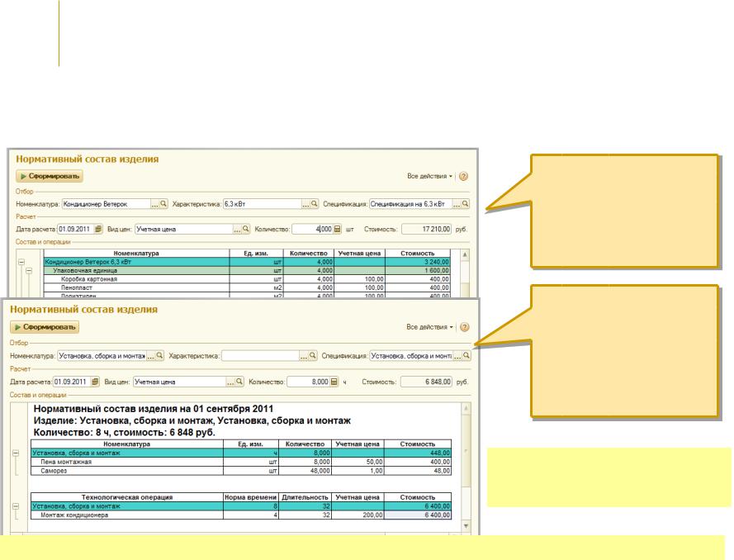
Task: Click magnifier of Номенклатура Установка, сборка field
Action: coord(159,355)
